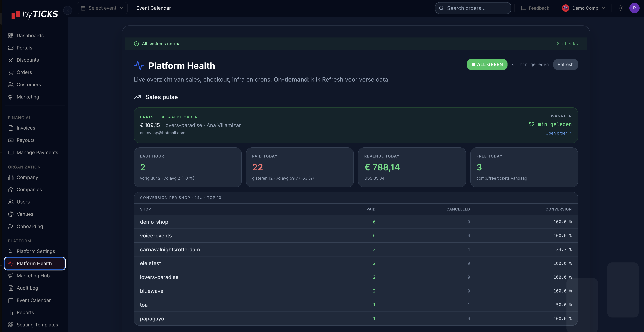
Task: Open the Select event dropdown
Action: point(102,8)
